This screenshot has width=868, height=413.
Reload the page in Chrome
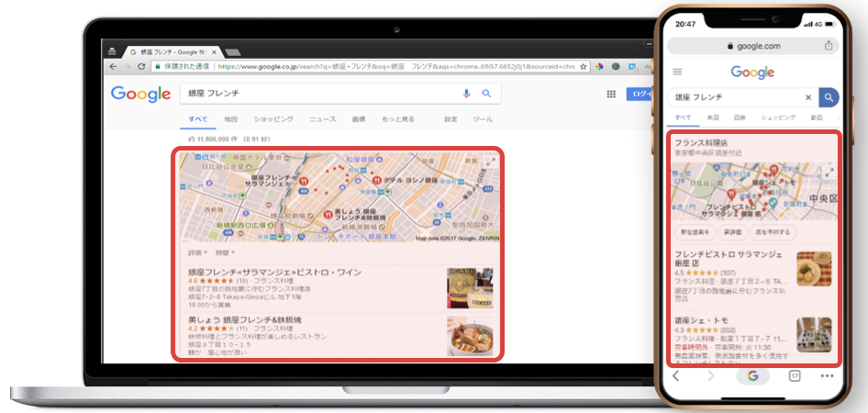click(x=140, y=67)
